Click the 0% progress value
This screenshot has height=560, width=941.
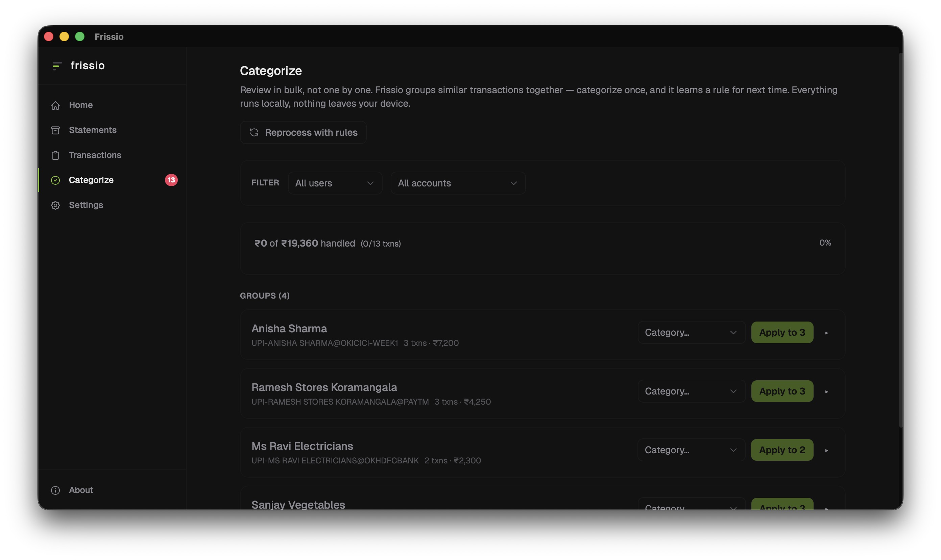825,243
